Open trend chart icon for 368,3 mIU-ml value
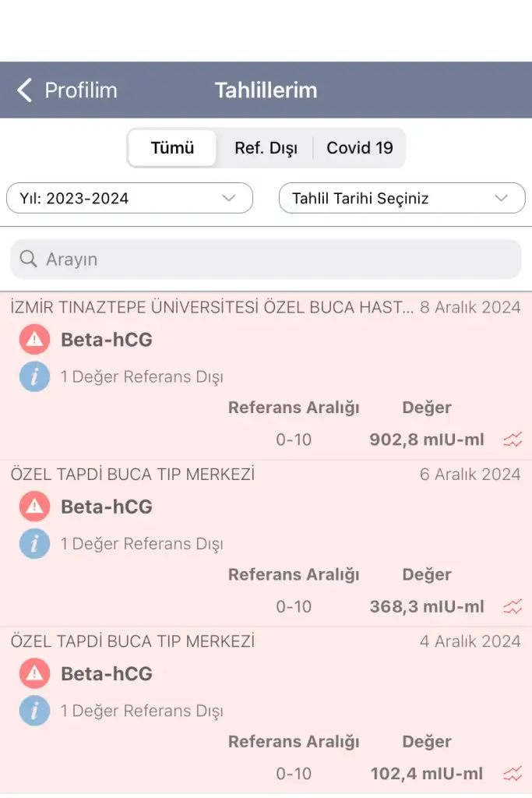532x798 pixels. pyautogui.click(x=513, y=607)
